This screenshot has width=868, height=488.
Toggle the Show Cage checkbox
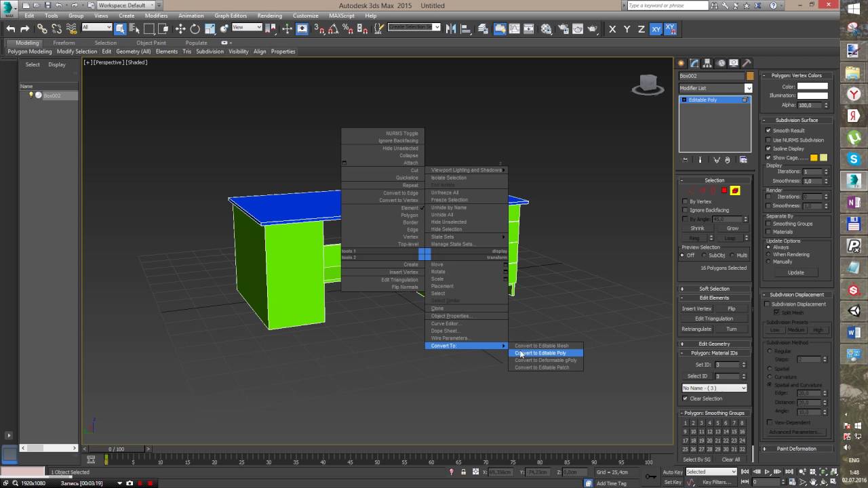pyautogui.click(x=768, y=158)
